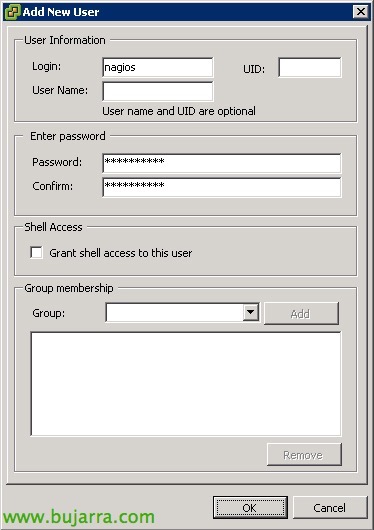The width and height of the screenshot is (374, 530).
Task: Click the 'Add New User' title bar text
Action: tap(61, 12)
